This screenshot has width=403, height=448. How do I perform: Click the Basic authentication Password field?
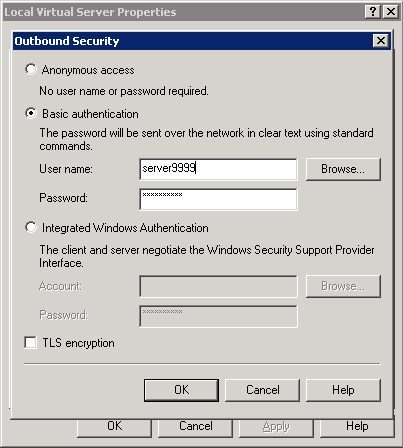[218, 199]
